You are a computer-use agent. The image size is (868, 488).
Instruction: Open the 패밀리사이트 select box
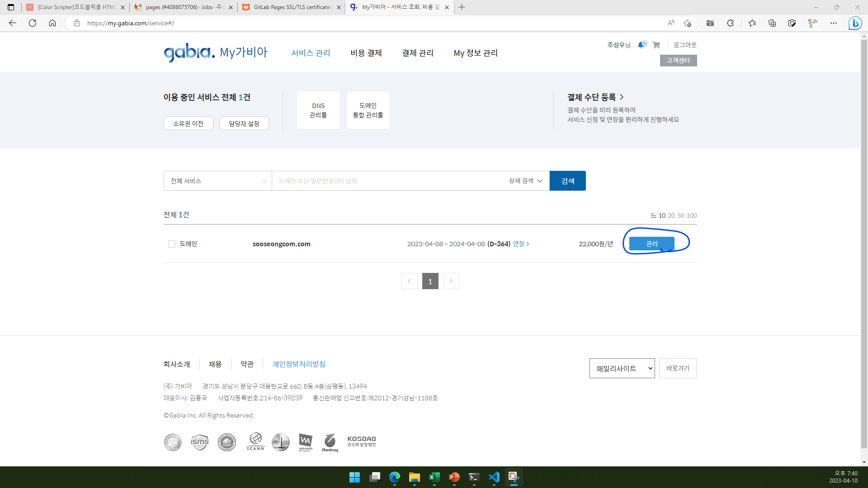(622, 368)
